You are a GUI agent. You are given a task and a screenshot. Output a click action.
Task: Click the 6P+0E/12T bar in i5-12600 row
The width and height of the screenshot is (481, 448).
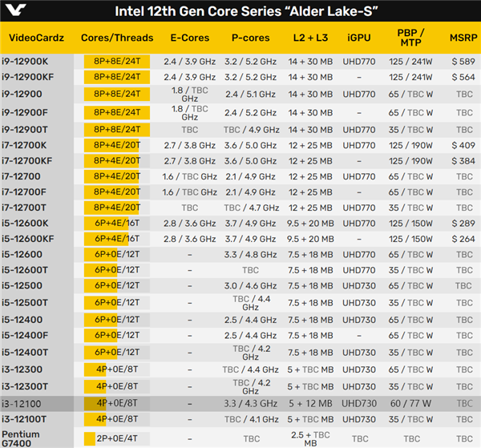[x=117, y=255]
